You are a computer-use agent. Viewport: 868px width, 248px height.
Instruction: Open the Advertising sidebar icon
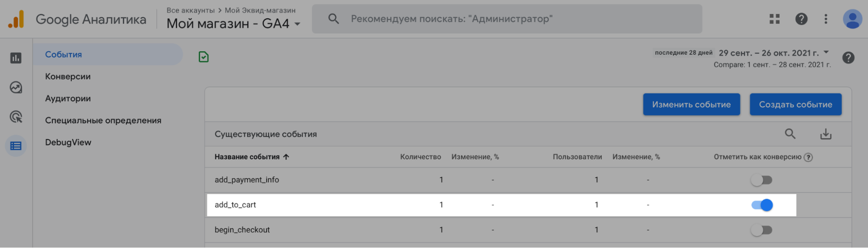coord(16,117)
